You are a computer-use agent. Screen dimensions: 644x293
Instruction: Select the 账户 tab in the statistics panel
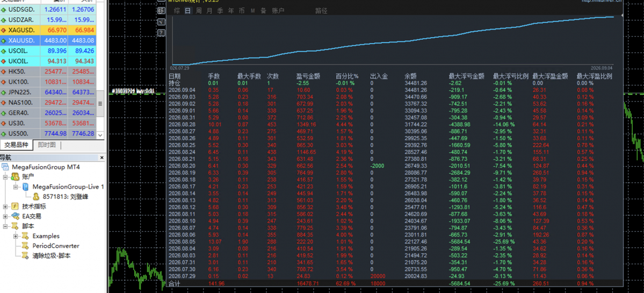click(x=278, y=11)
